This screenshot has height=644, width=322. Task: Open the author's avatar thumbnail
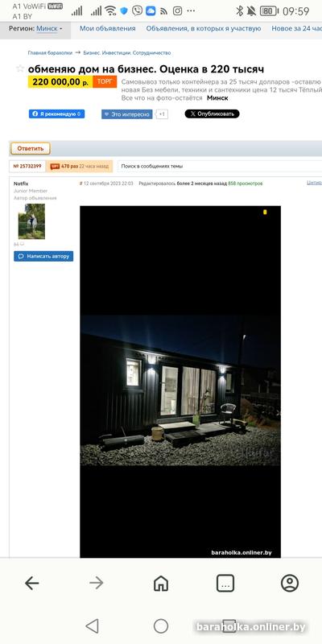point(31,221)
